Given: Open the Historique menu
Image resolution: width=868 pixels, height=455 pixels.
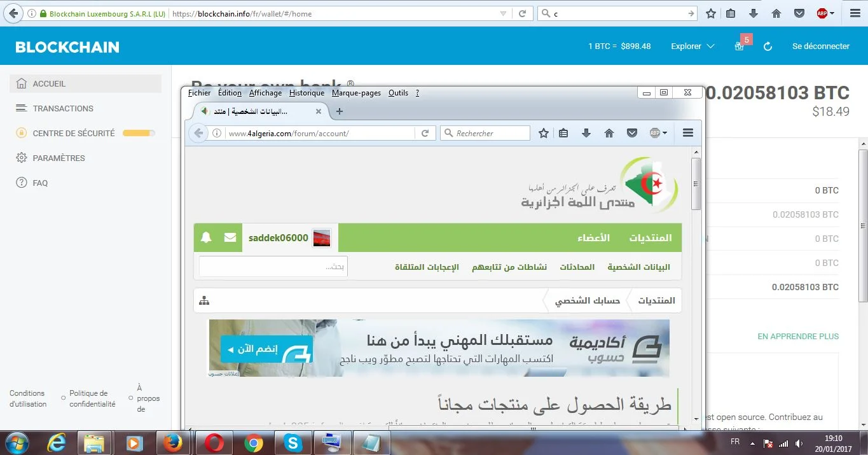Looking at the screenshot, I should (x=307, y=93).
